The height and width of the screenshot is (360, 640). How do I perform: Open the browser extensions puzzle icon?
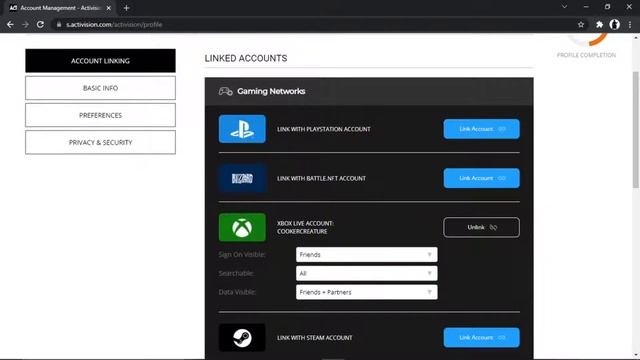[x=599, y=24]
